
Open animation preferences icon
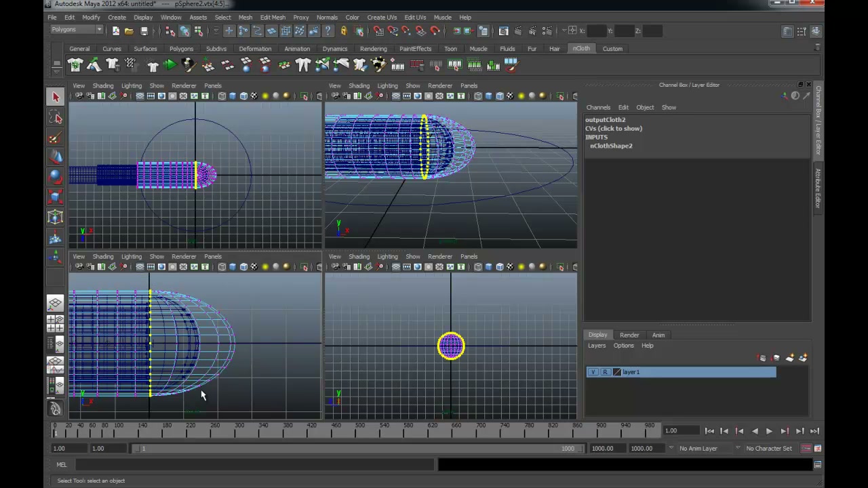click(818, 448)
